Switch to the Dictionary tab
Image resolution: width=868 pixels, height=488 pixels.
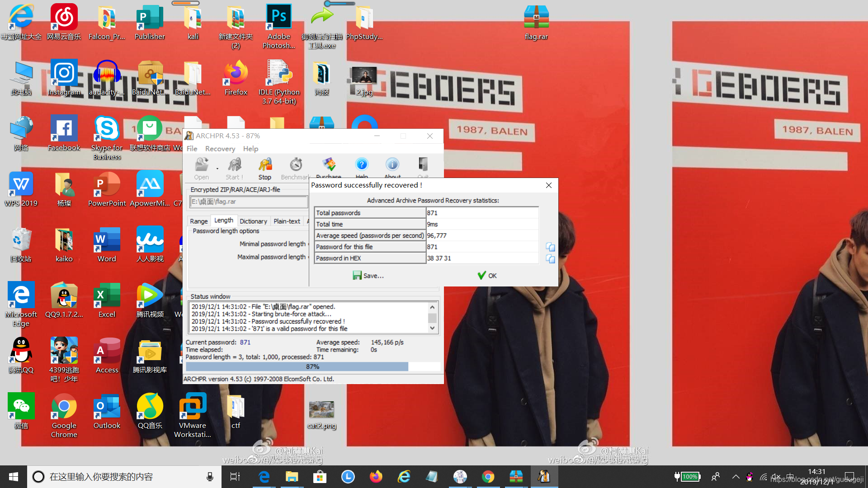(253, 221)
